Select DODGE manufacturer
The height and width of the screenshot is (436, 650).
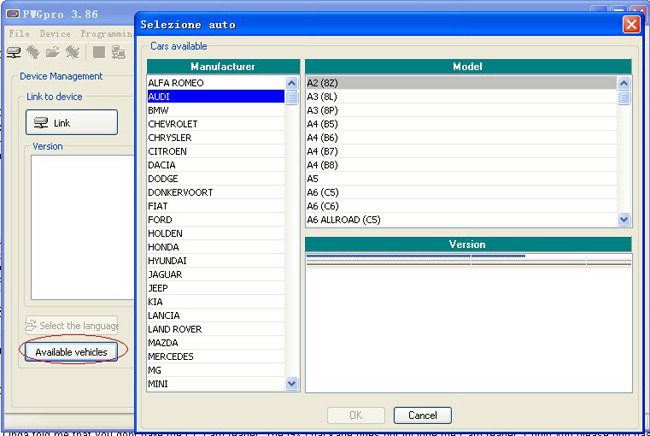(x=216, y=179)
